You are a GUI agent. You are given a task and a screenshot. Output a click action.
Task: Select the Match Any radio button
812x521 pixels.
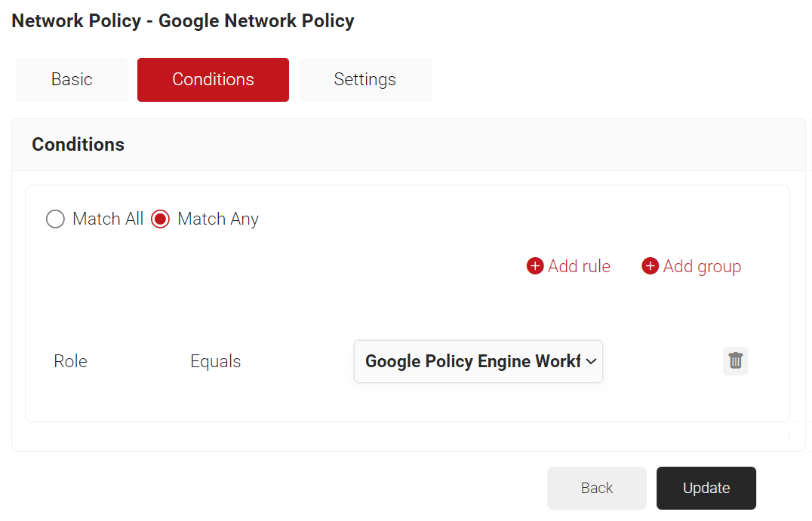pos(160,219)
